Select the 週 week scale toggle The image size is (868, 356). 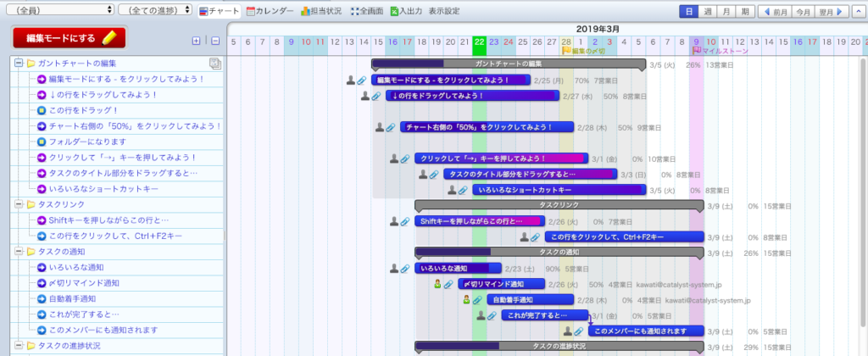coord(707,12)
